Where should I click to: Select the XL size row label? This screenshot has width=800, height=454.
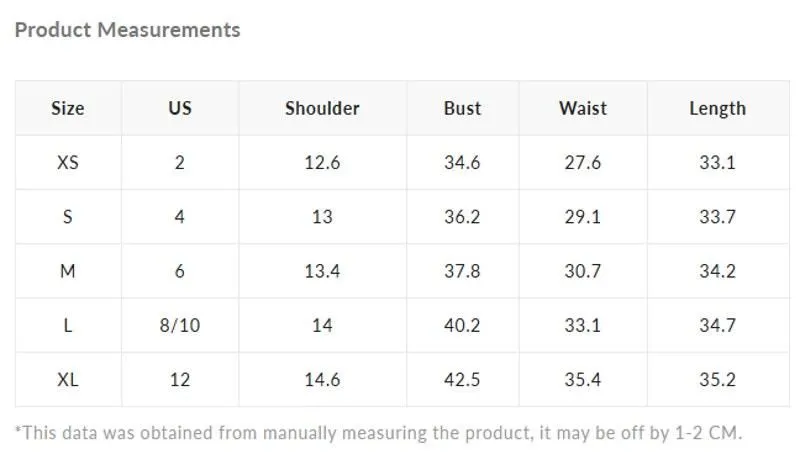68,380
